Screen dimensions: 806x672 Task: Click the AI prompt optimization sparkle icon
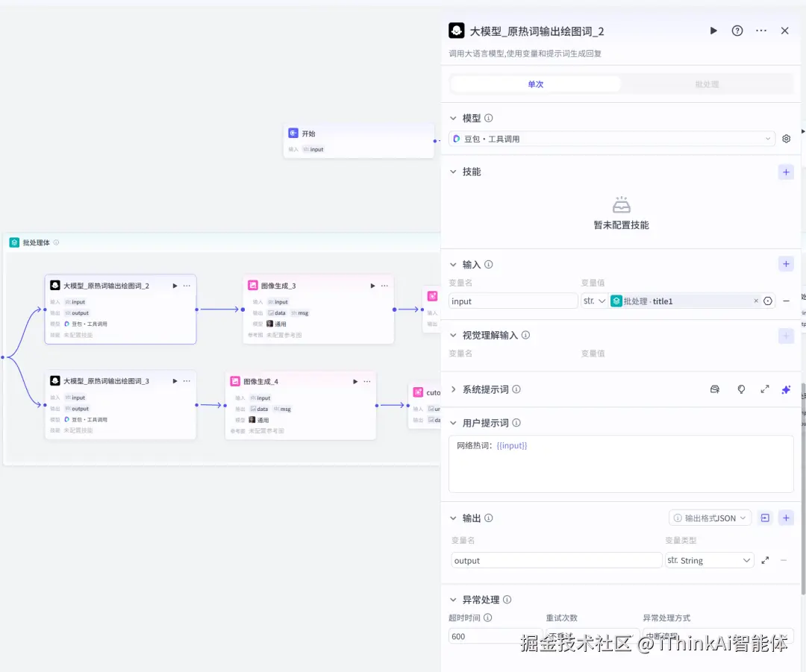click(x=787, y=389)
